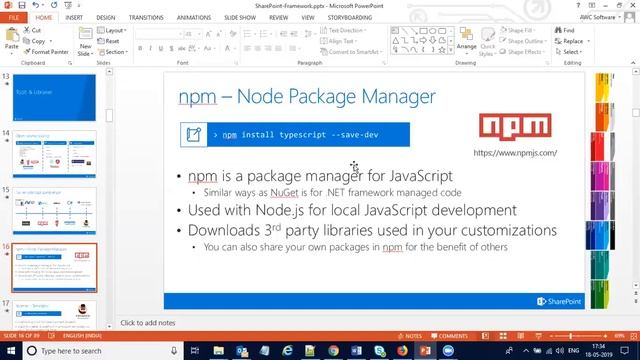Switch to the ANIMATIONS tab
640x360 pixels.
[x=194, y=18]
